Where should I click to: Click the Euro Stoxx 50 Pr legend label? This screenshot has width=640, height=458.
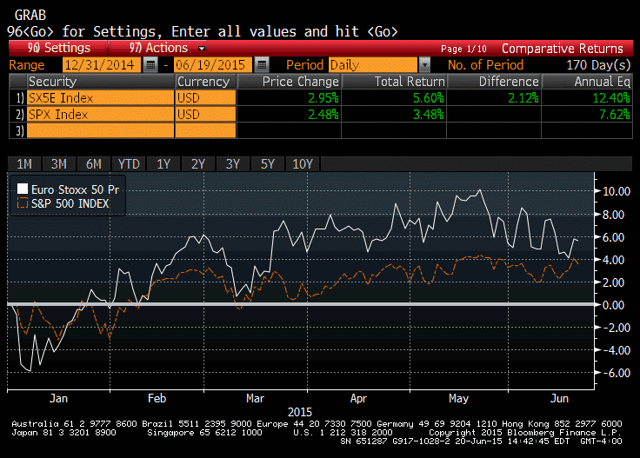coord(75,190)
